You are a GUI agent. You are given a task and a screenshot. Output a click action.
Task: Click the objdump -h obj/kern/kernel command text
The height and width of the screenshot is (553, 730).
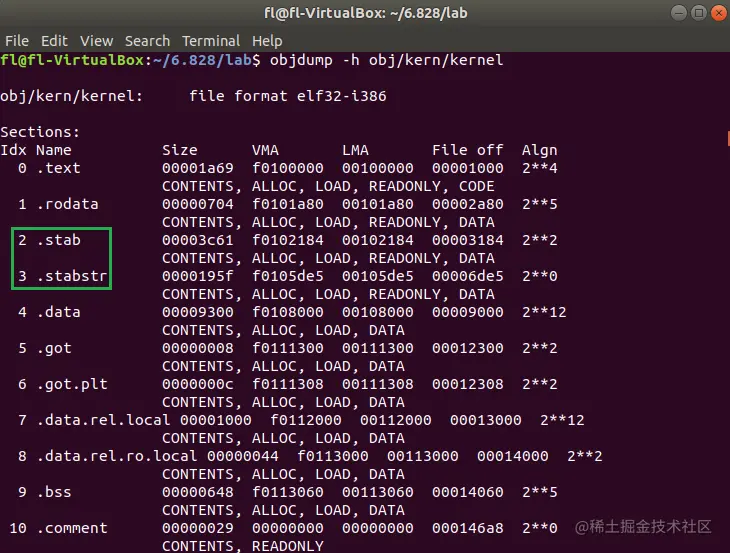click(x=386, y=60)
